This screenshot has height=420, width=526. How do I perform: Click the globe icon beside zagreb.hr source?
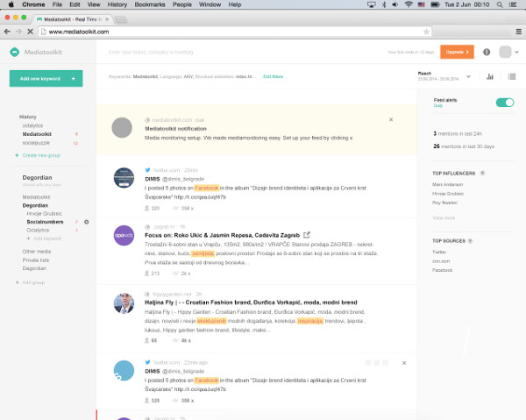coord(147,227)
